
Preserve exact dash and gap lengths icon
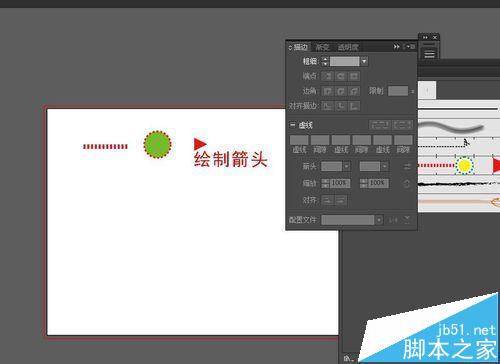(380, 125)
